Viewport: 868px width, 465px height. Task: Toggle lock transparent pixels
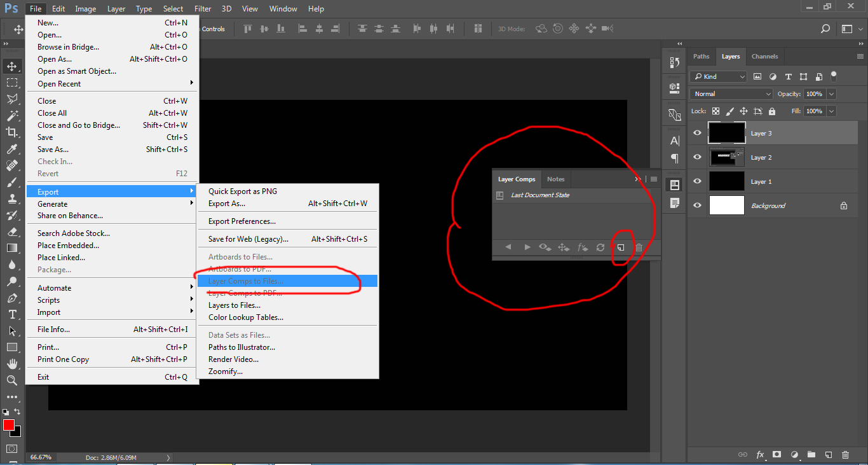716,111
